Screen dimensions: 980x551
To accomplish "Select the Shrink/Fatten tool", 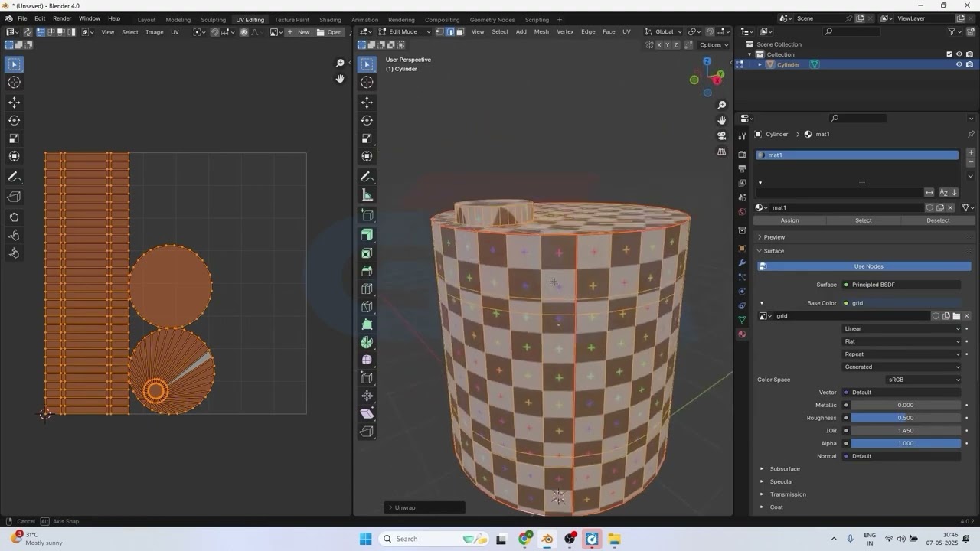I will tap(367, 396).
